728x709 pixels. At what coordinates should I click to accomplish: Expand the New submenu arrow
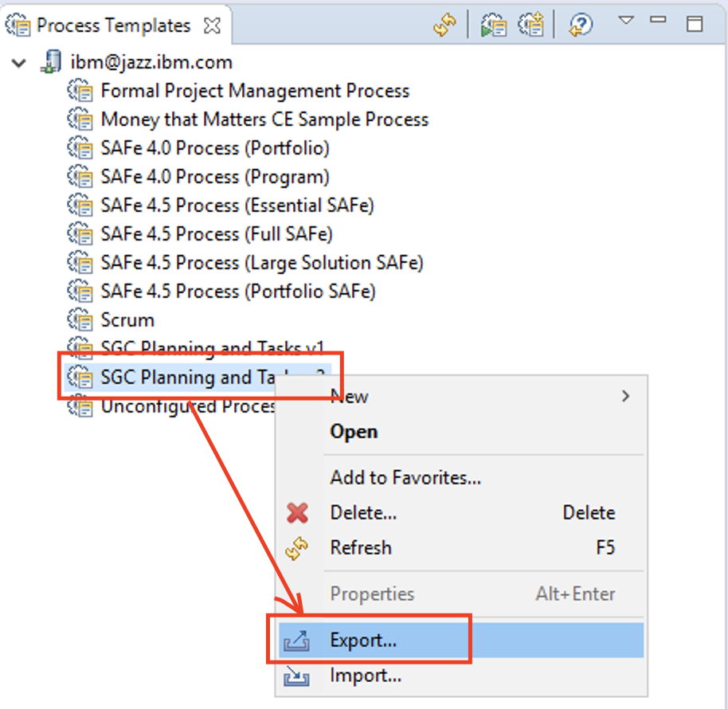pyautogui.click(x=626, y=396)
